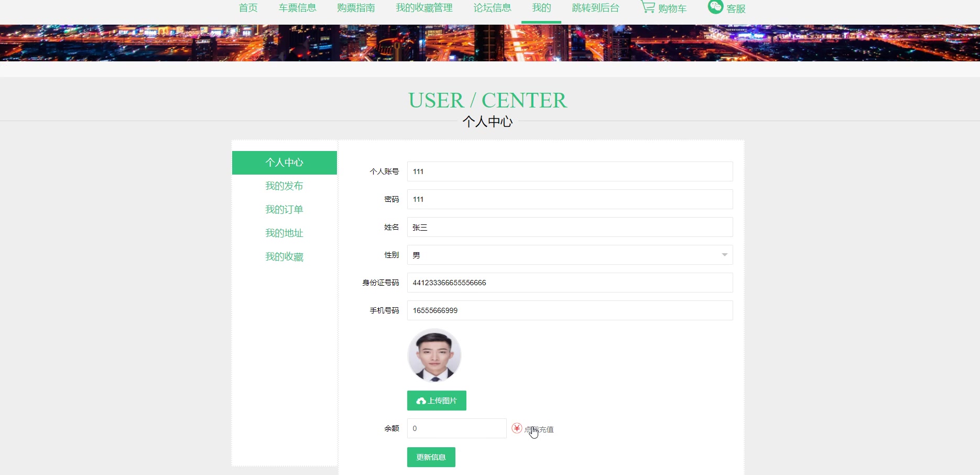Open 我的地址 in the left sidebar
Viewport: 980px width, 475px height.
[x=285, y=233]
